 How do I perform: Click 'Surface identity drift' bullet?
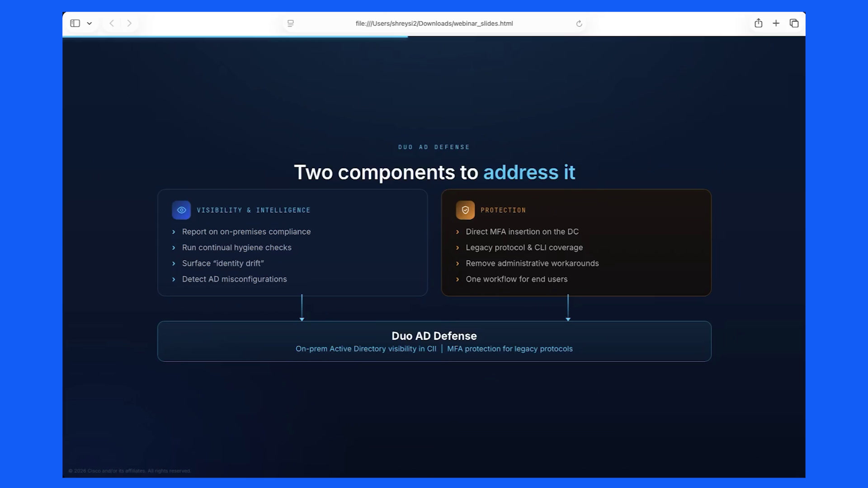coord(223,263)
